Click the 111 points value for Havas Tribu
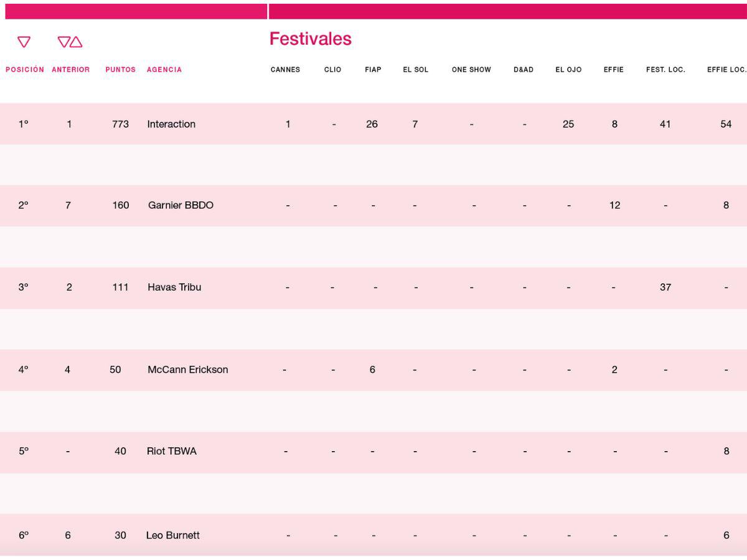This screenshot has width=747, height=560. pos(120,287)
